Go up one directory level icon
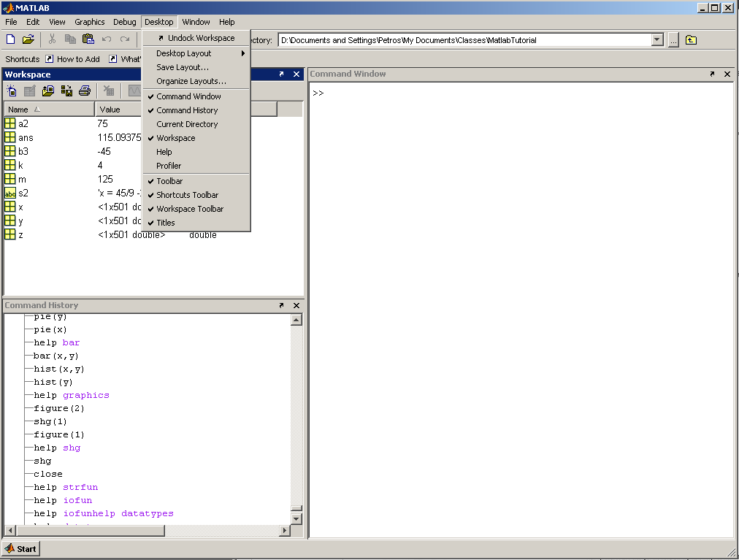 point(691,40)
